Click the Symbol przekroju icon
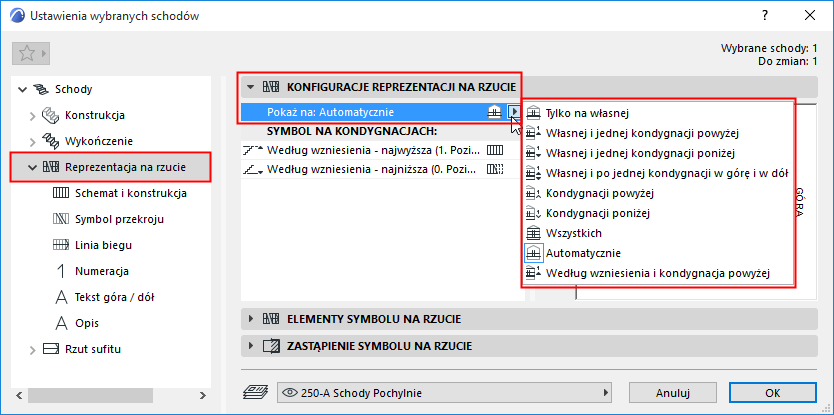This screenshot has height=415, width=834. 61,219
